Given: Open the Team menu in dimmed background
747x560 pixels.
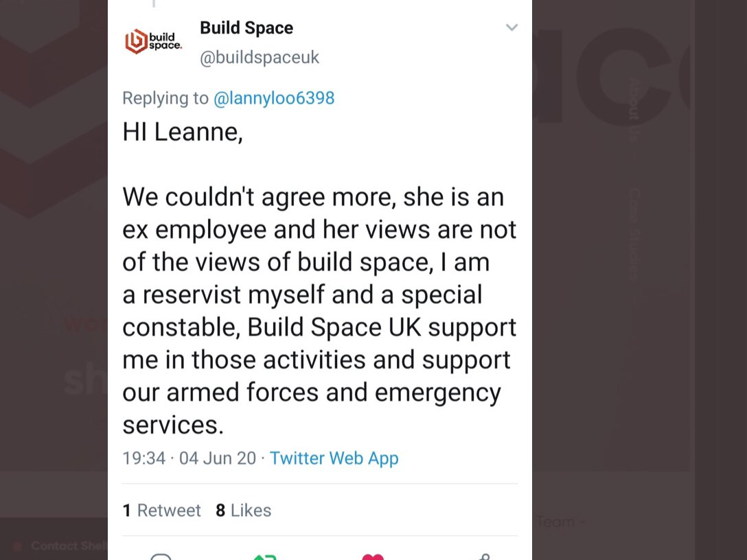Looking at the screenshot, I should [x=561, y=522].
